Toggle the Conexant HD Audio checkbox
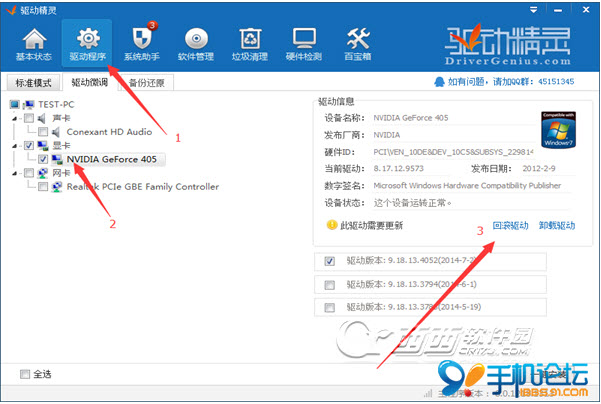Viewport: 601px width, 404px height. tap(43, 132)
